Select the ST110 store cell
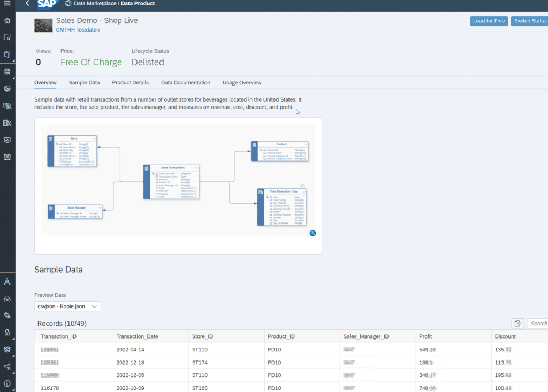The height and width of the screenshot is (392, 548). [226, 375]
